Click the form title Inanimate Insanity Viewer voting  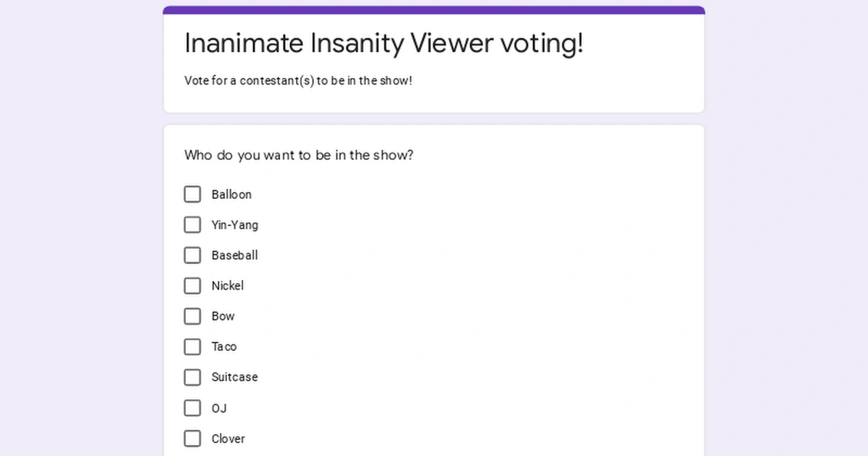coord(385,43)
